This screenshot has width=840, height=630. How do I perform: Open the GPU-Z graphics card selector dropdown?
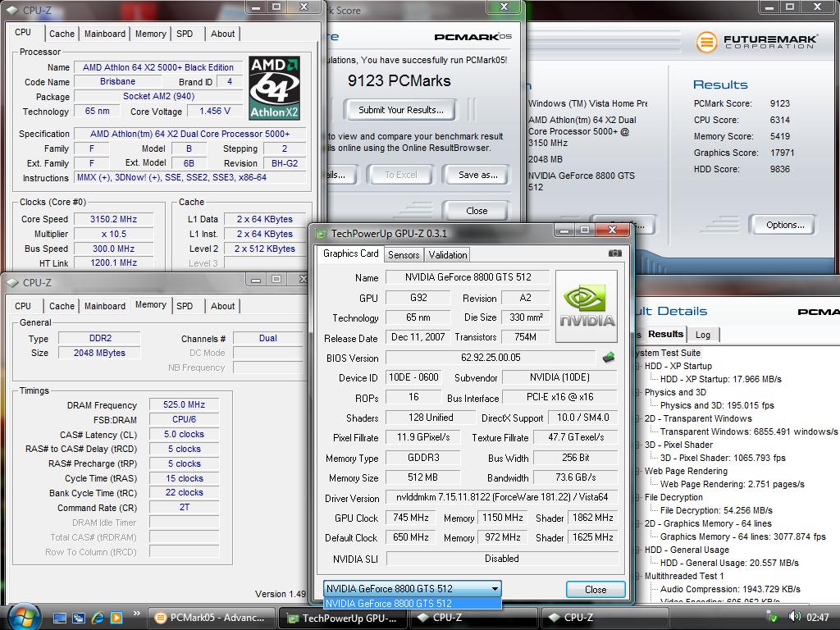coord(495,589)
